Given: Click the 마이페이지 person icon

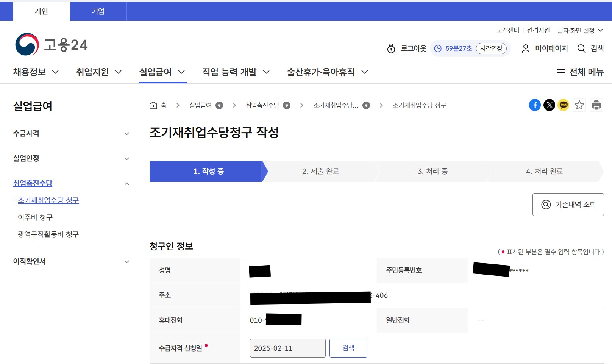Looking at the screenshot, I should click(x=526, y=48).
